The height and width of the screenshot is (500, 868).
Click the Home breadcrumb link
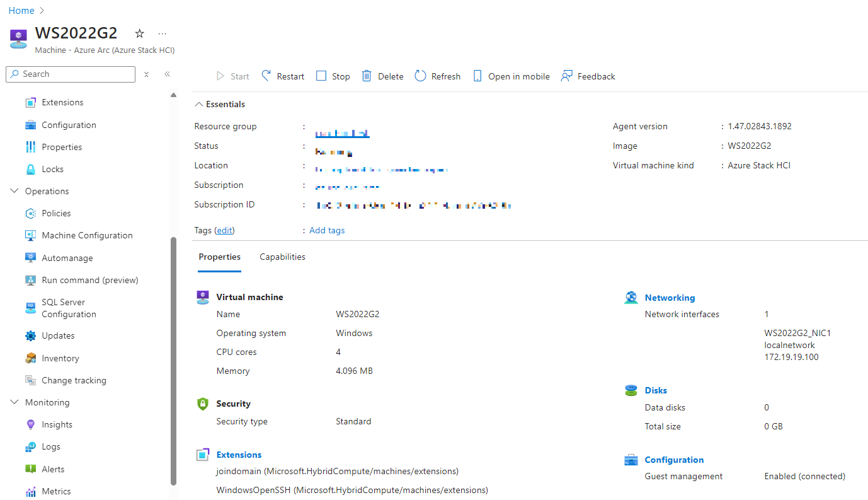pyautogui.click(x=21, y=11)
